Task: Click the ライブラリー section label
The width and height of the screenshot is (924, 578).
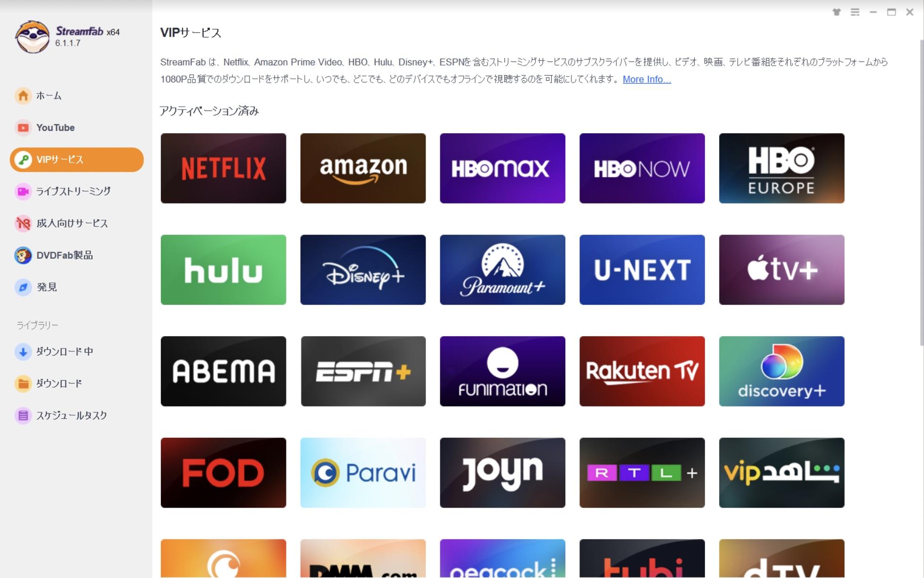Action: pos(37,325)
